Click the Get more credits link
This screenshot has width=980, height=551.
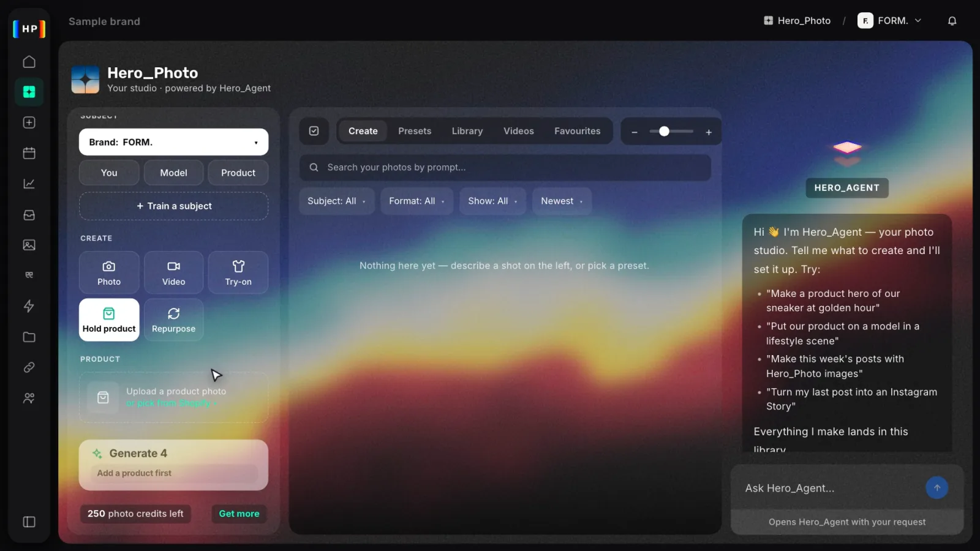tap(239, 514)
